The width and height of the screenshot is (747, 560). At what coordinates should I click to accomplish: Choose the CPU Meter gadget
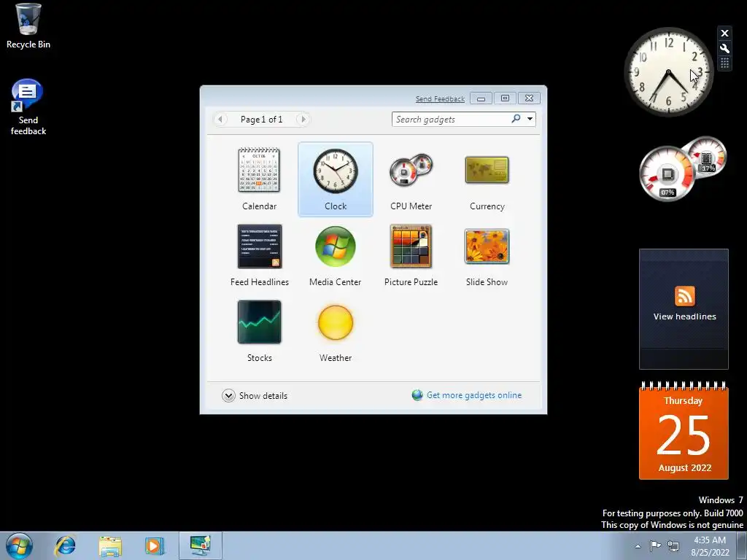coord(411,170)
